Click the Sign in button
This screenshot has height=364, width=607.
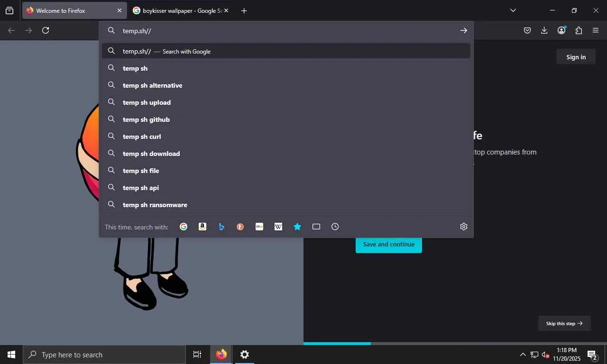pos(576,57)
